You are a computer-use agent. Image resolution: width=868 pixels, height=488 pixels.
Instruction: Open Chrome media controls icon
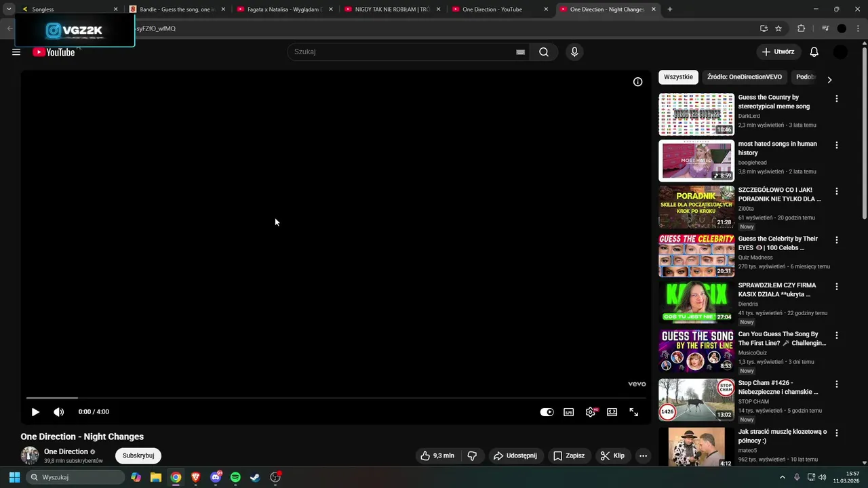pyautogui.click(x=825, y=28)
